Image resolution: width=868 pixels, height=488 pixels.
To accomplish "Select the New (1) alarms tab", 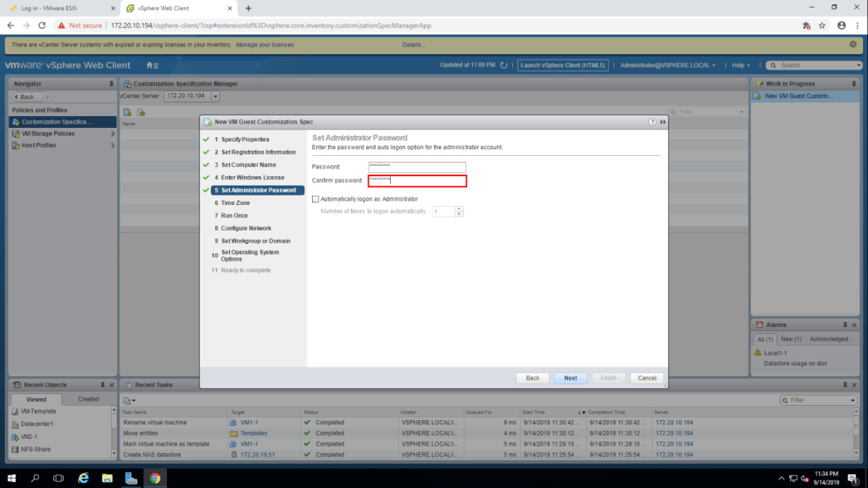I will click(792, 339).
